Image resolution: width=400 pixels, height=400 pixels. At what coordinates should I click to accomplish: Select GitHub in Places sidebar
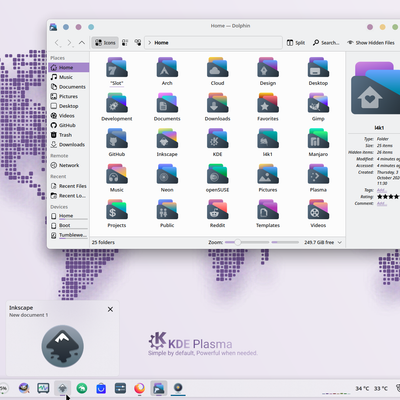pos(69,125)
